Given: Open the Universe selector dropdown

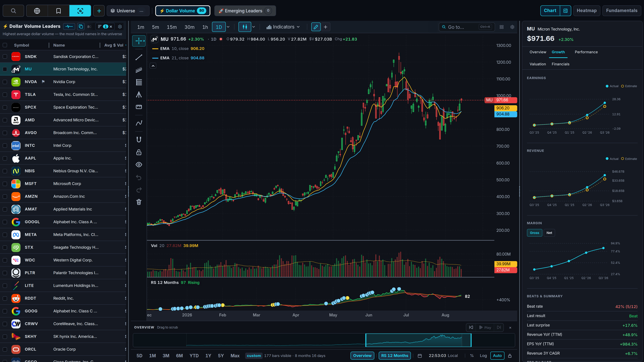Looking at the screenshot, I should click(x=128, y=11).
